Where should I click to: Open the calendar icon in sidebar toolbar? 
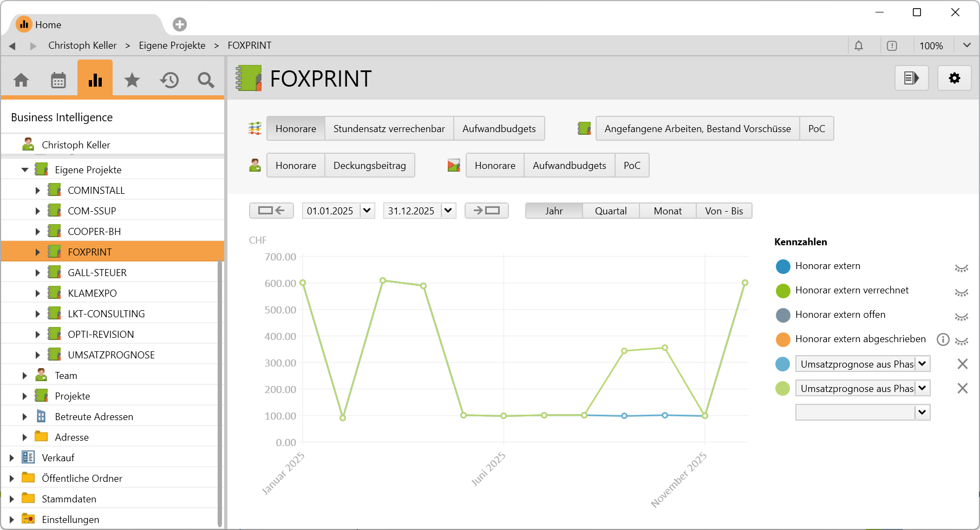point(58,80)
